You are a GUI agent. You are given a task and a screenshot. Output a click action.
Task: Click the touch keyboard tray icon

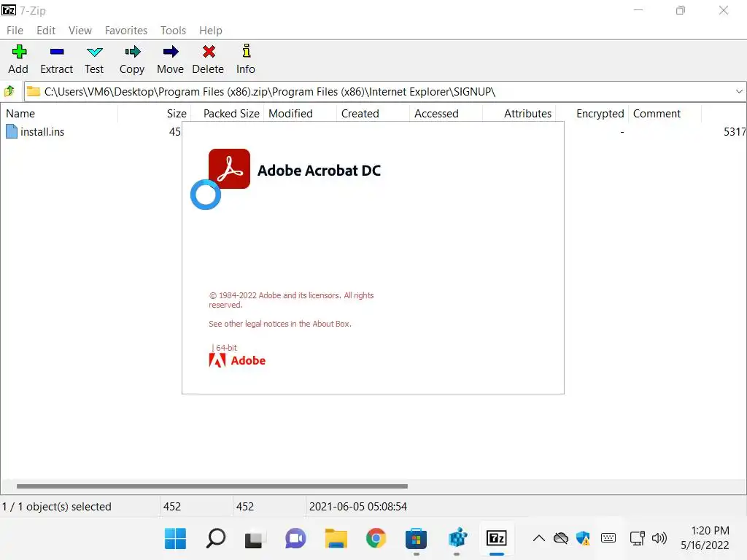click(x=608, y=539)
